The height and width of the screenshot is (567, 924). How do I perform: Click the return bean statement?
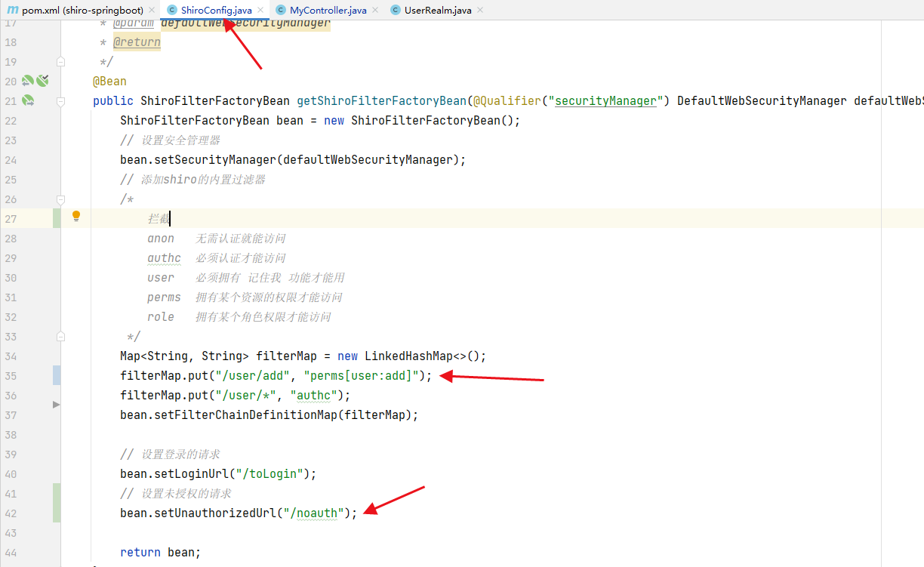coord(161,552)
